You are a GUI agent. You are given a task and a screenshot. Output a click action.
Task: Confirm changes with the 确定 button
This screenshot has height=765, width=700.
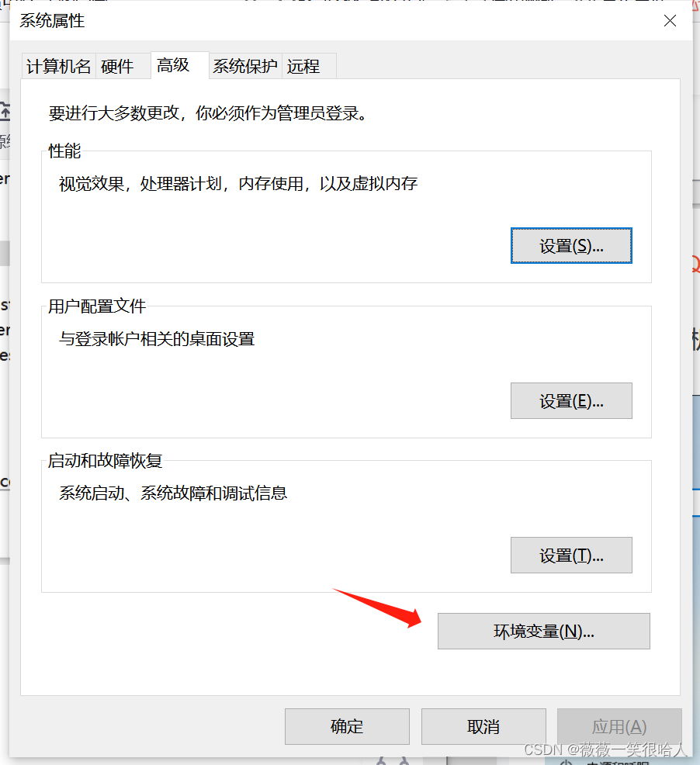pos(347,726)
